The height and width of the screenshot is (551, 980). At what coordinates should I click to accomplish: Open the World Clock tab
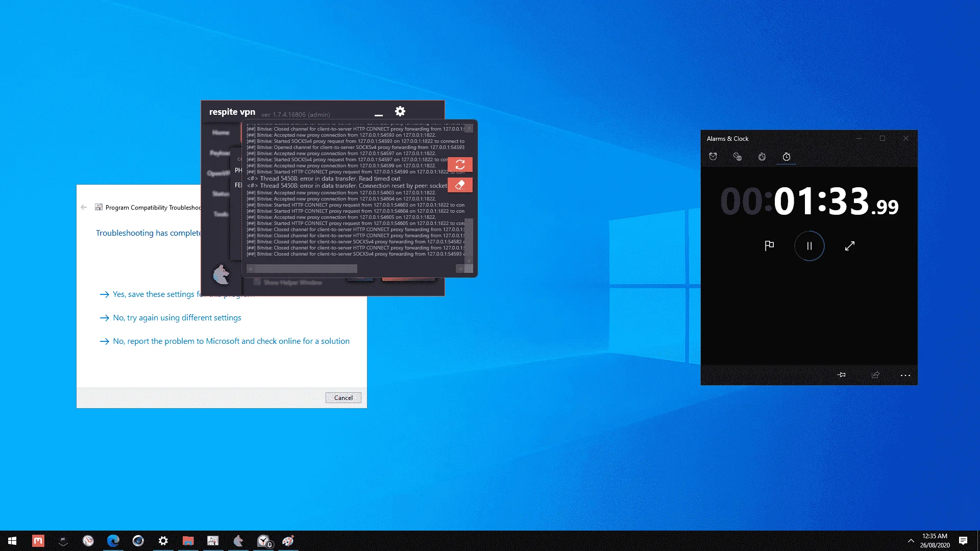click(738, 157)
